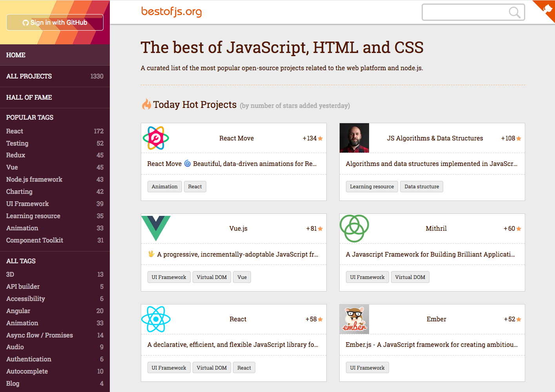The image size is (555, 392).
Task: Open the HOME menu item
Action: 55,55
